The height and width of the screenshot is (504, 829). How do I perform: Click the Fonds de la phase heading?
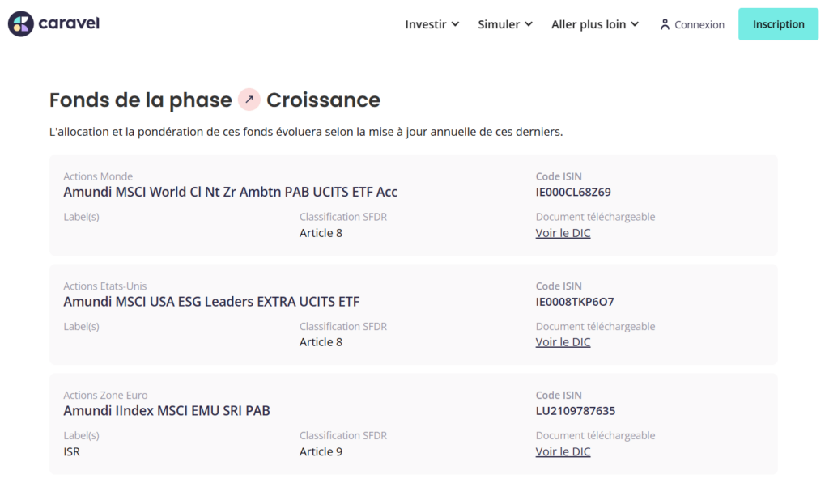(141, 100)
